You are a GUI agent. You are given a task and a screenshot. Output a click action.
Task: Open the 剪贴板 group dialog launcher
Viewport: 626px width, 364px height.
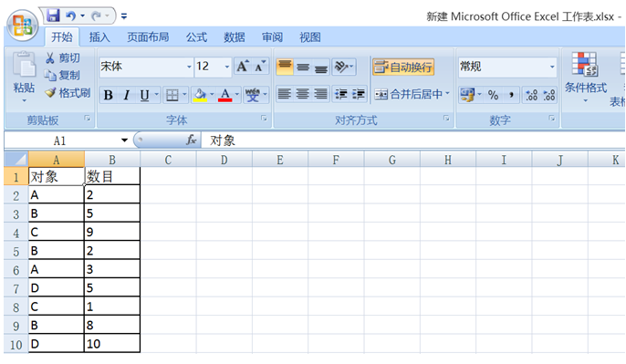(x=87, y=119)
